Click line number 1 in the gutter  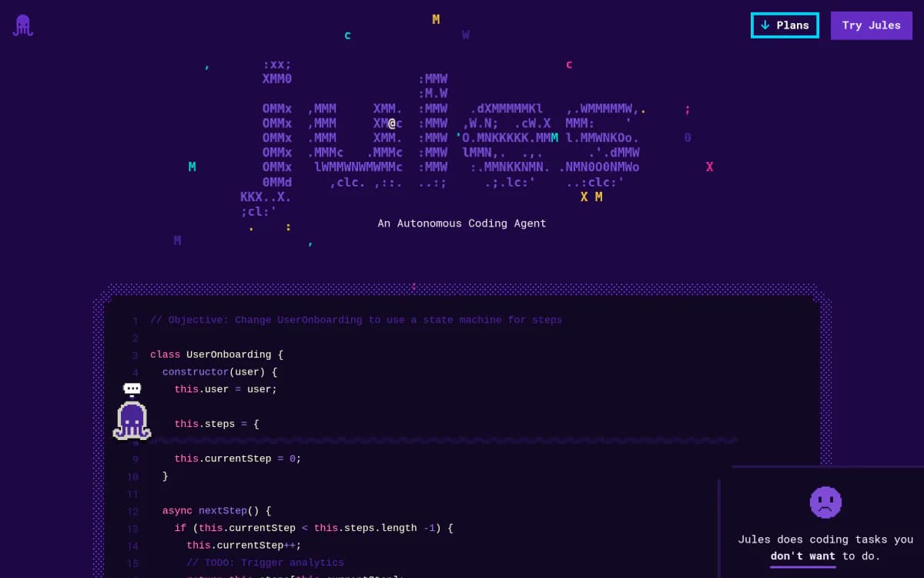(x=135, y=321)
